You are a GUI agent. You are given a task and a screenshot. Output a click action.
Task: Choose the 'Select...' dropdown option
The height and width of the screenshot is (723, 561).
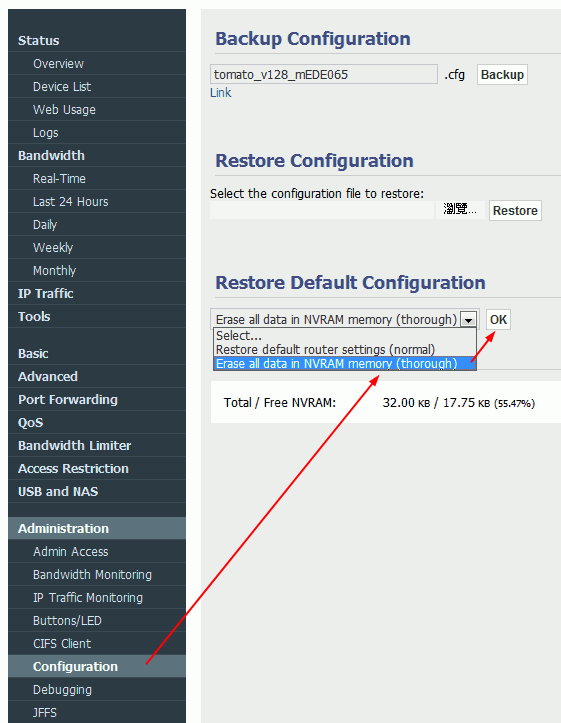344,335
